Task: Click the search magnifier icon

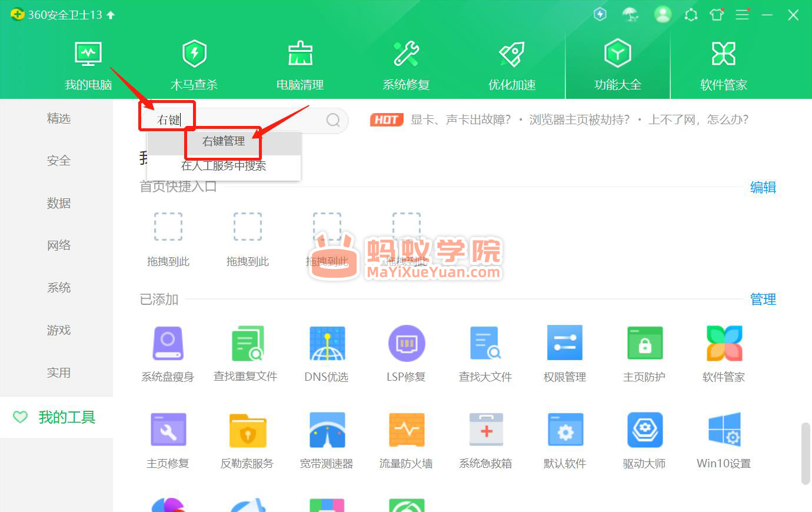Action: [333, 120]
